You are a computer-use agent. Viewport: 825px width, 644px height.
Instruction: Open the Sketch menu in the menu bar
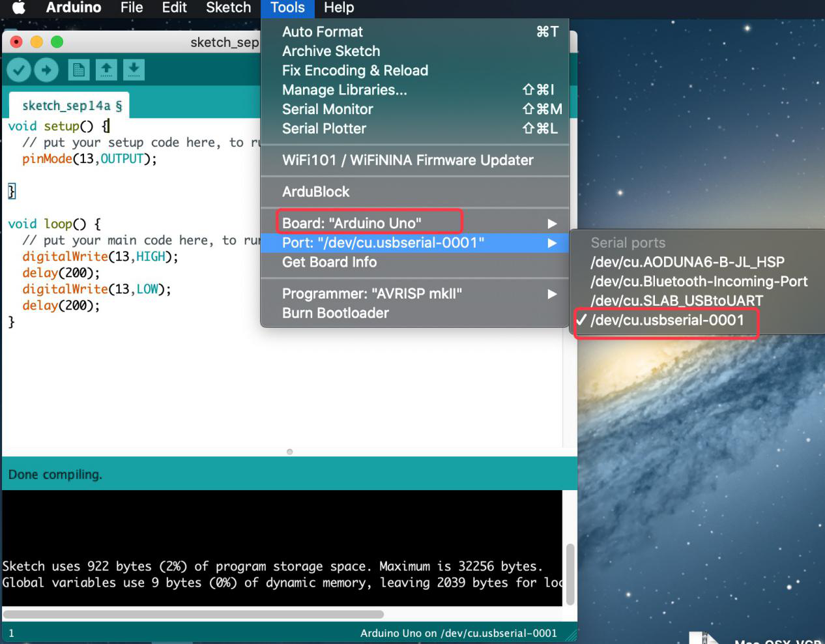tap(228, 8)
